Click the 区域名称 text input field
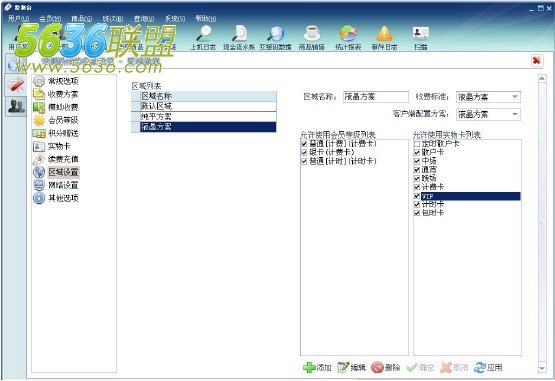Screen dimensions: 555x381 point(376,97)
